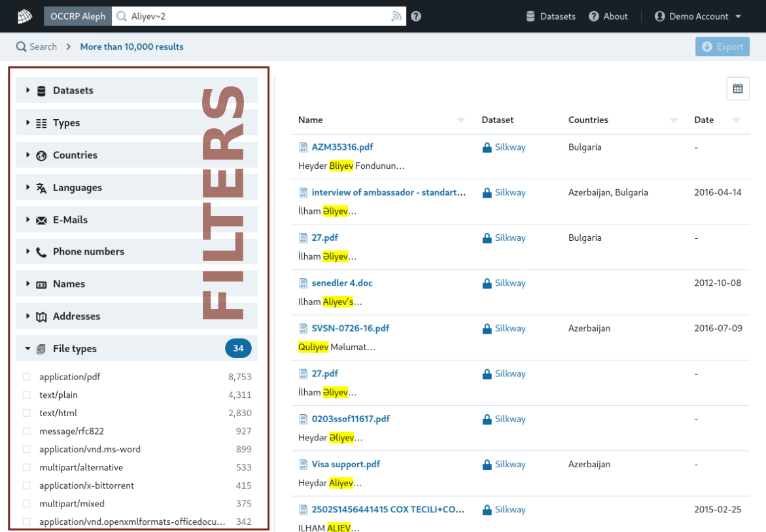Check the text/plain file type filter
766x532 pixels.
pos(26,395)
